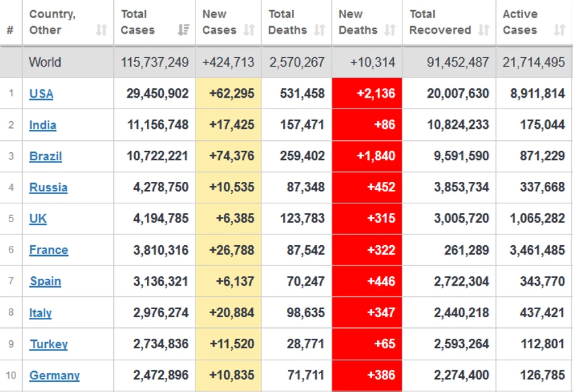Open the Germany country link
Image resolution: width=573 pixels, height=392 pixels.
[x=55, y=375]
